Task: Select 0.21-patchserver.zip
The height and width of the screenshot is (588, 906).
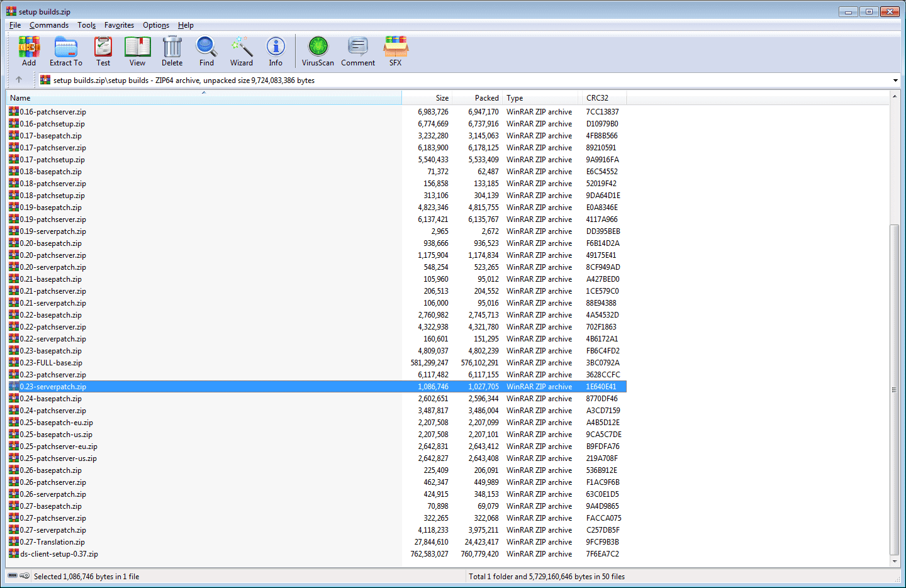Action: [53, 291]
